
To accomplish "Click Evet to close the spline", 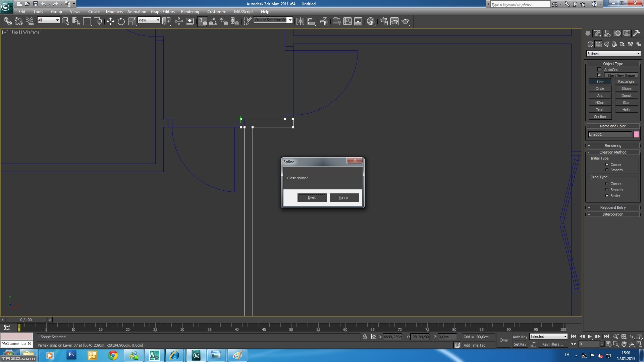I will pyautogui.click(x=312, y=197).
